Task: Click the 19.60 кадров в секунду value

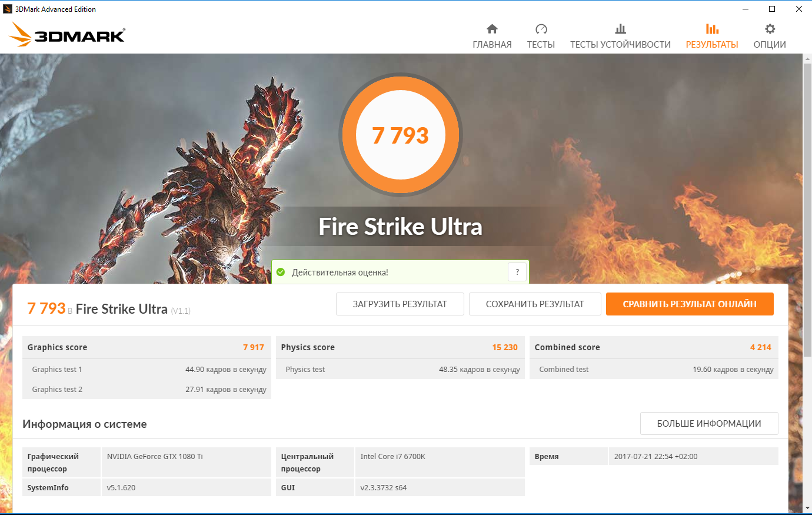Action: click(x=733, y=370)
